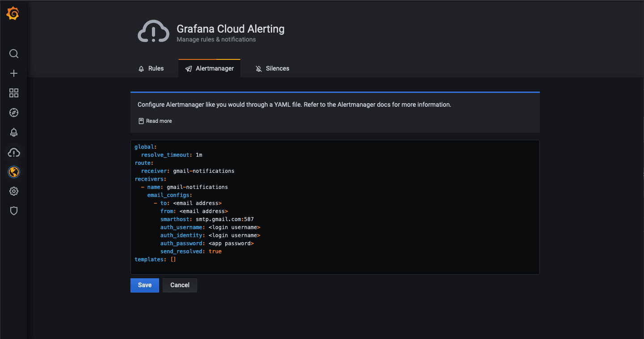
Task: Click the Read more link
Action: click(x=155, y=121)
